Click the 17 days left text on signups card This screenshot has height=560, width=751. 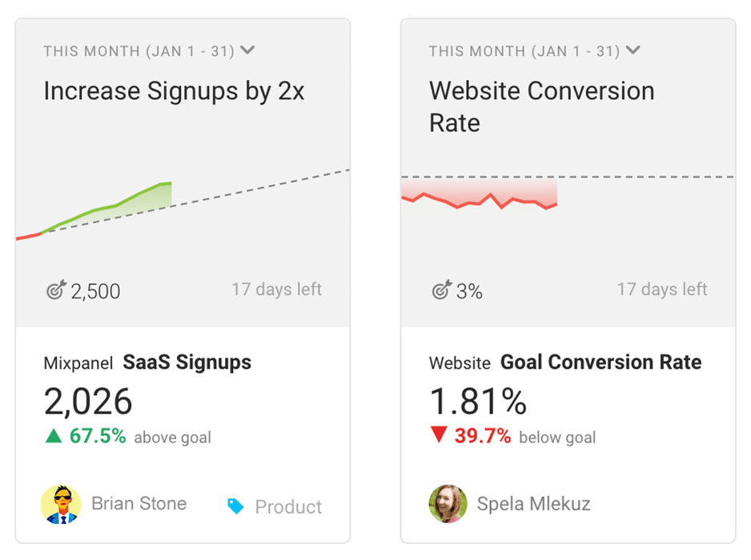276,289
